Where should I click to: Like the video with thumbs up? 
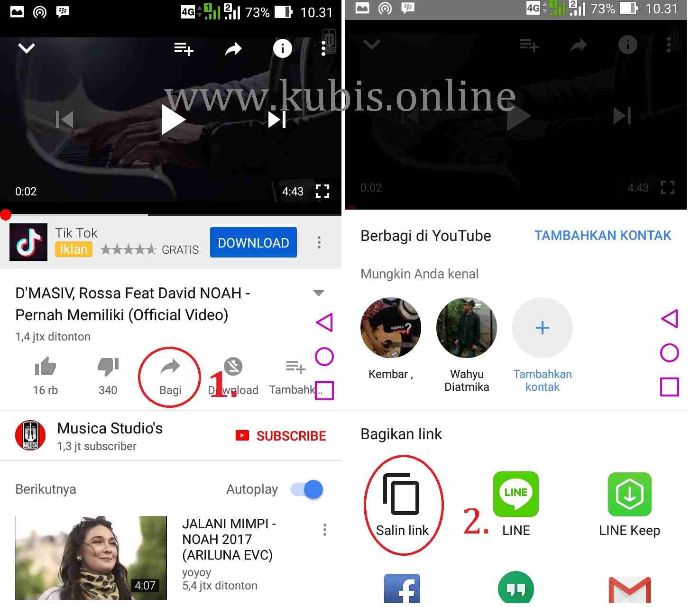click(x=46, y=367)
